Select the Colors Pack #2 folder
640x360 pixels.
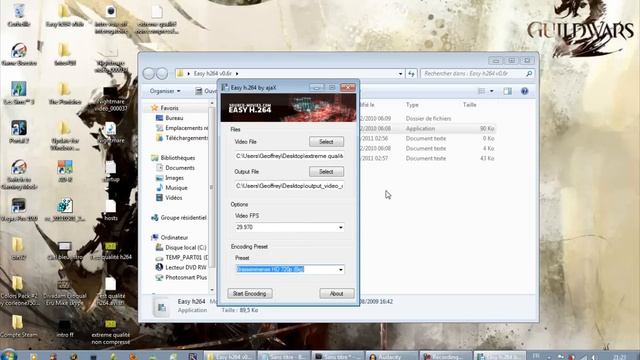19,291
